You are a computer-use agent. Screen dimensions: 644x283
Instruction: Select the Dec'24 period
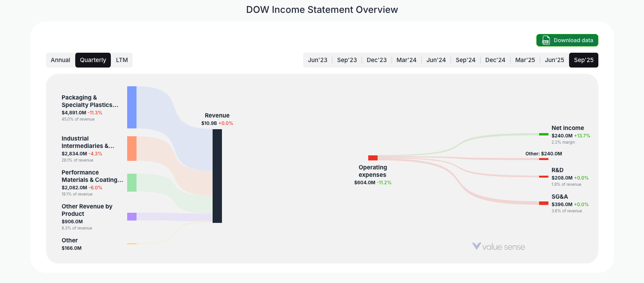pos(495,60)
